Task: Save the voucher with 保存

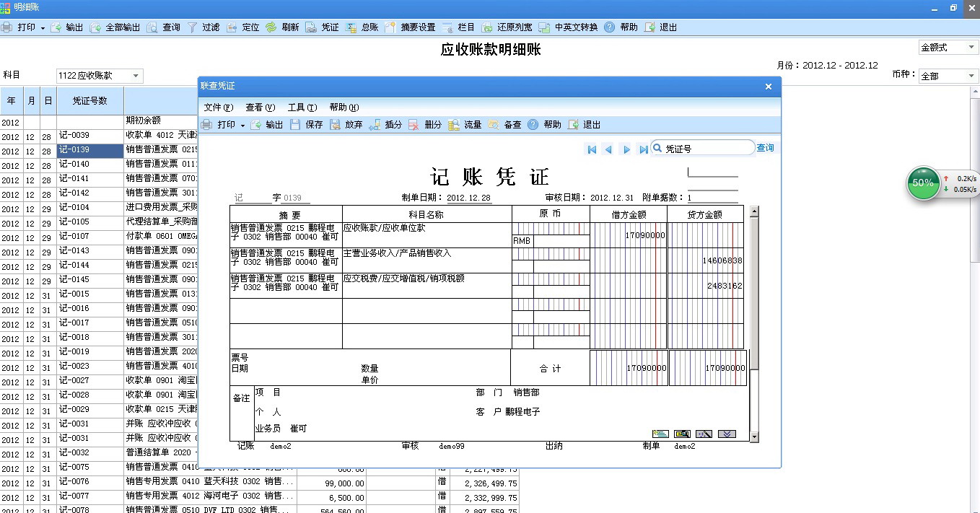Action: pos(306,125)
